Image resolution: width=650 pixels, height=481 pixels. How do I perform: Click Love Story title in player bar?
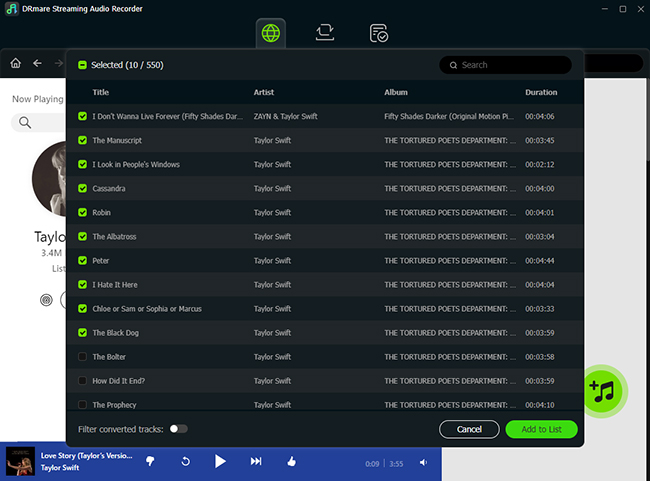click(87, 455)
